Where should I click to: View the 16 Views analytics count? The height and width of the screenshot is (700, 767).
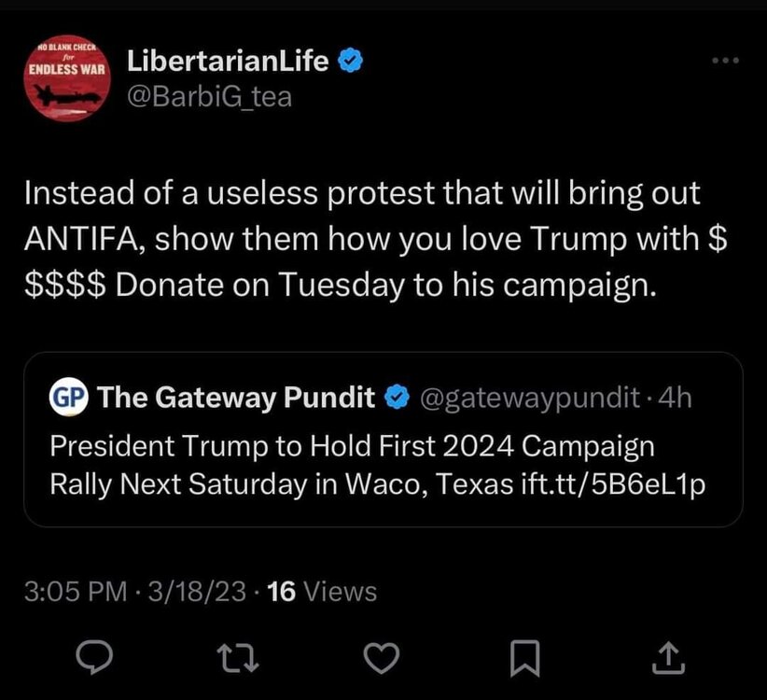point(322,592)
